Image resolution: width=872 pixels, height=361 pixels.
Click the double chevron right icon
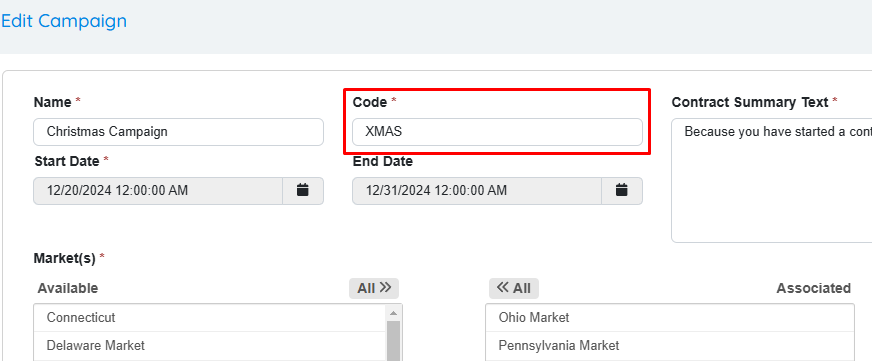pos(385,288)
